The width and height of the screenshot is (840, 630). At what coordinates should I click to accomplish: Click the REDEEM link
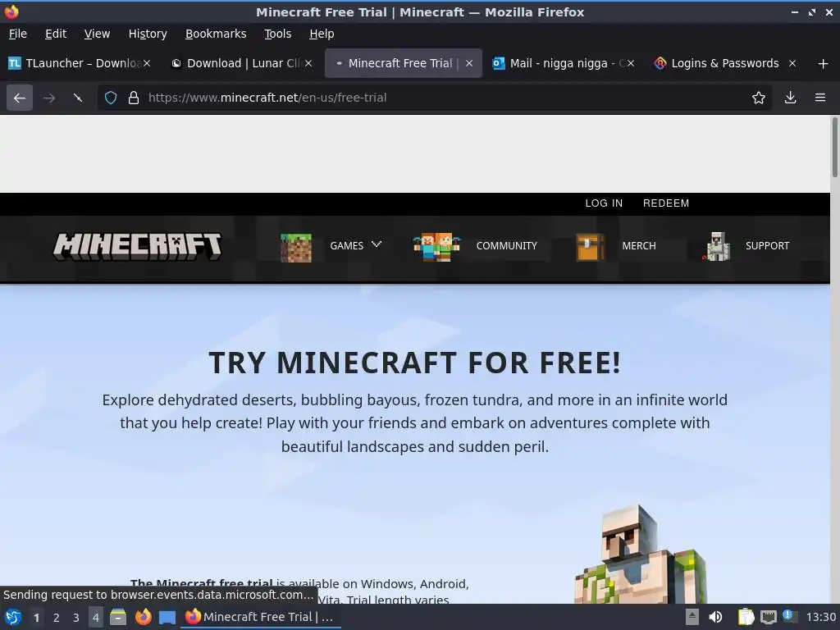[x=666, y=203]
